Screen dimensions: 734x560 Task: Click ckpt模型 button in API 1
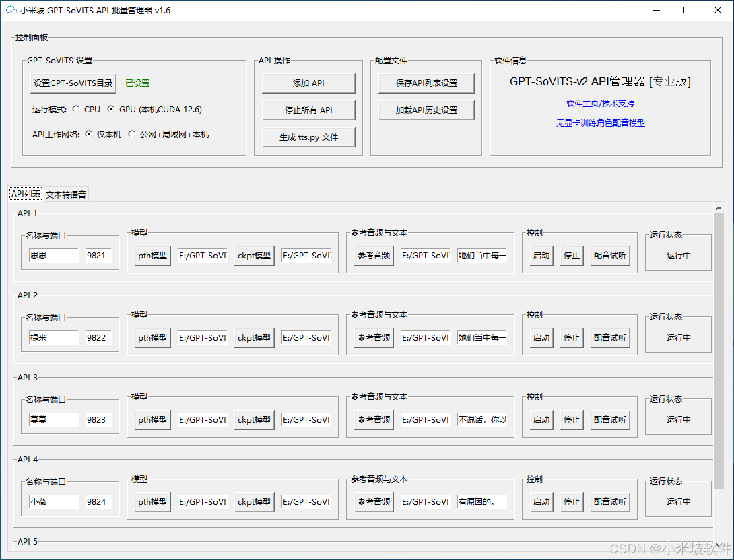(254, 256)
